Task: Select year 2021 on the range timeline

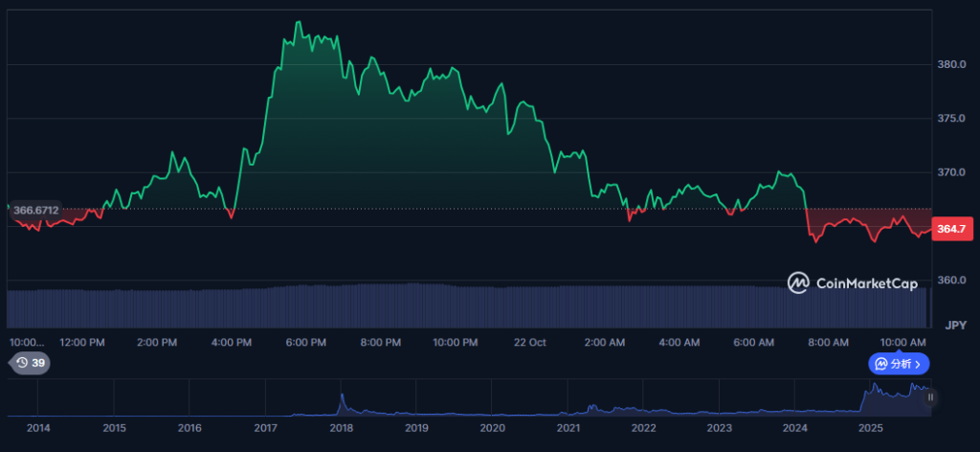Action: 568,428
